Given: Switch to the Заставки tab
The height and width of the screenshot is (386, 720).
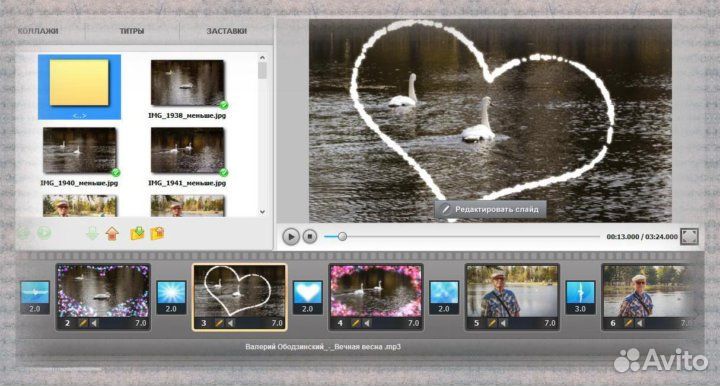Looking at the screenshot, I should click(226, 31).
